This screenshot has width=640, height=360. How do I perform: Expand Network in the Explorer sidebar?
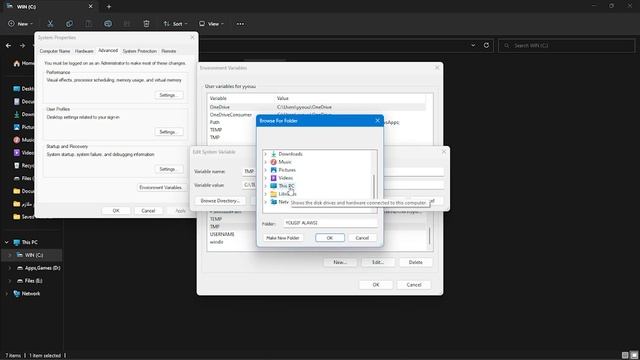(x=7, y=293)
